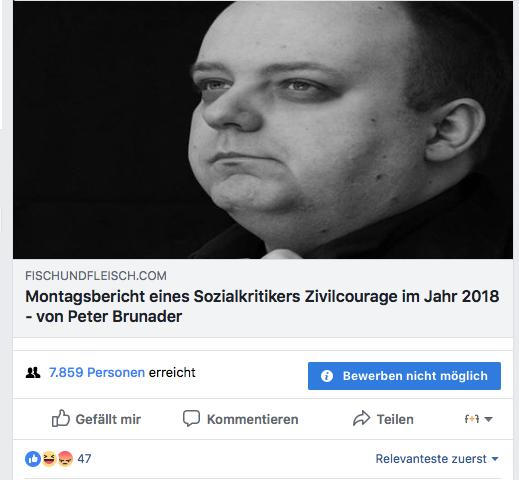Expand the arrow next to the profile selector

(488, 419)
